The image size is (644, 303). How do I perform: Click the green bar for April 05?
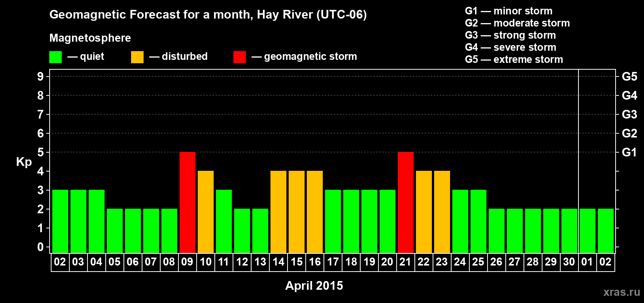(115, 231)
